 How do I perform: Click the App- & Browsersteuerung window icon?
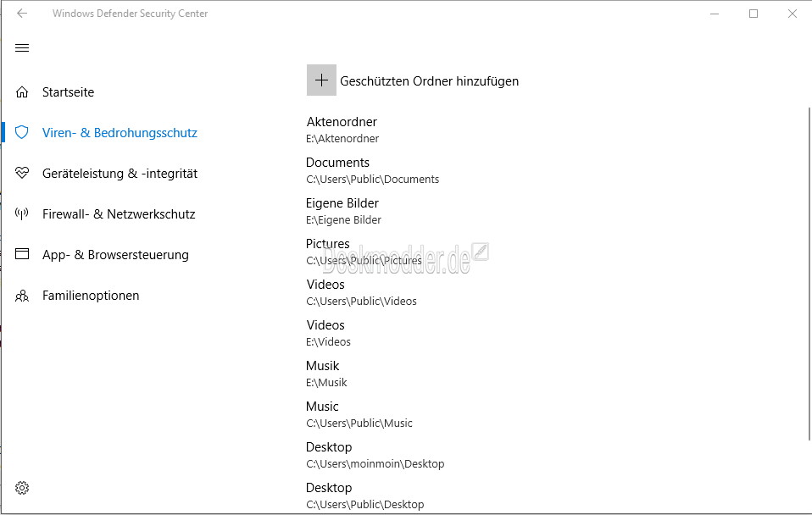click(22, 254)
